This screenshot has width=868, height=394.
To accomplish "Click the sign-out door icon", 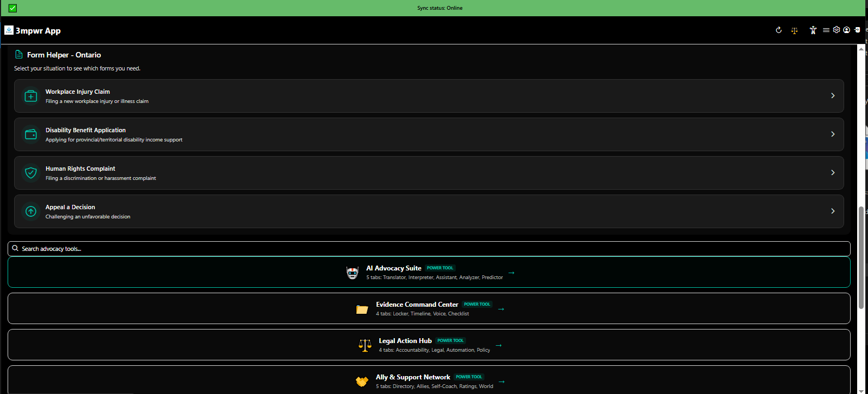I will pos(857,30).
